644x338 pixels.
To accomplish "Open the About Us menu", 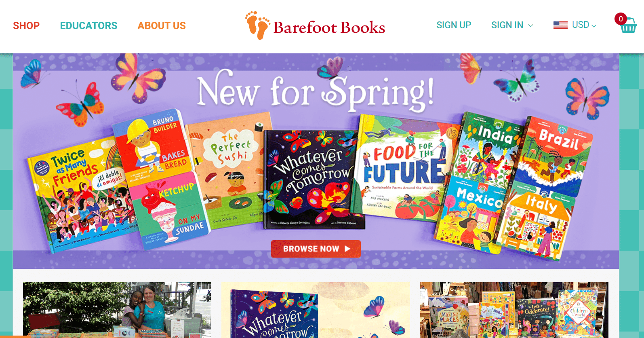I will (162, 26).
